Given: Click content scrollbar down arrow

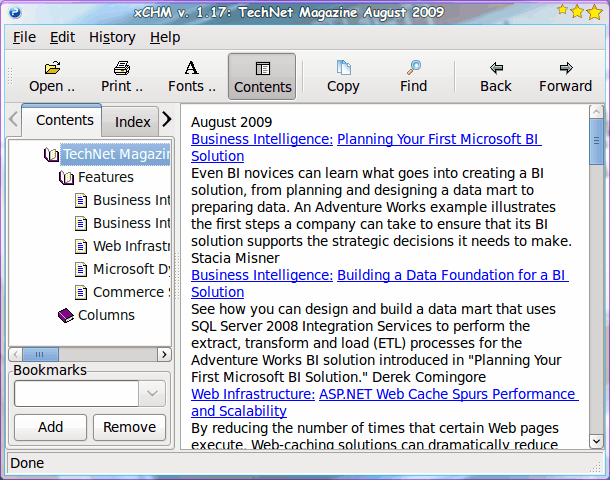Looking at the screenshot, I should click(x=596, y=441).
